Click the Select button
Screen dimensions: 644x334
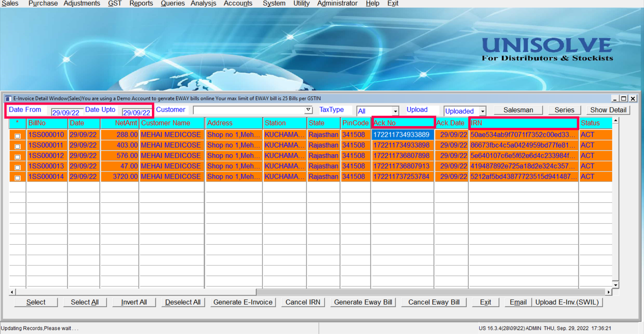coord(36,302)
